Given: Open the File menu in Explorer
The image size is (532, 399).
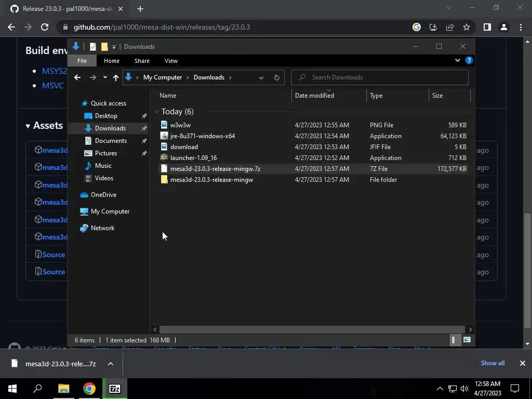Looking at the screenshot, I should (82, 61).
